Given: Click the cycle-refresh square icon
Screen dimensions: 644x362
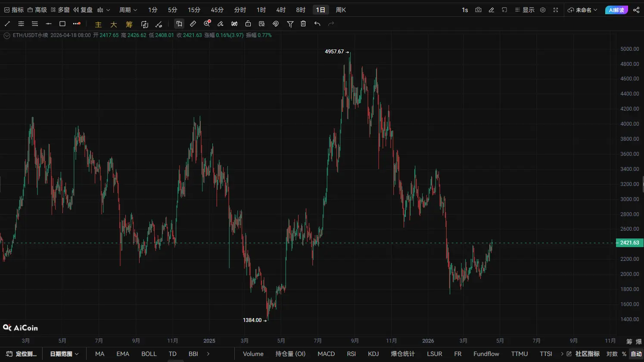Looking at the screenshot, I should pyautogui.click(x=145, y=25).
